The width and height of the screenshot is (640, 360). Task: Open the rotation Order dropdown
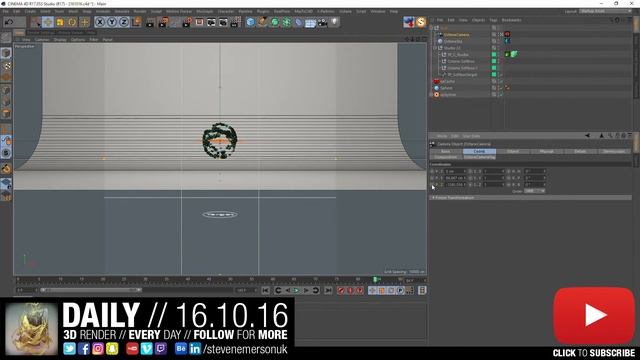(535, 191)
